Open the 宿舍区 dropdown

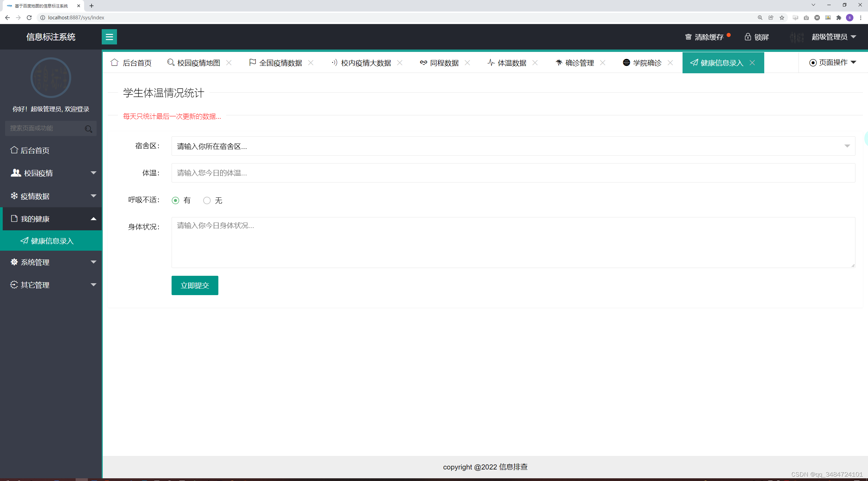point(513,146)
